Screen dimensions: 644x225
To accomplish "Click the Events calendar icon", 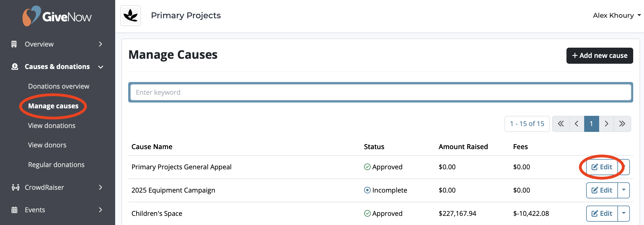I will tap(14, 210).
